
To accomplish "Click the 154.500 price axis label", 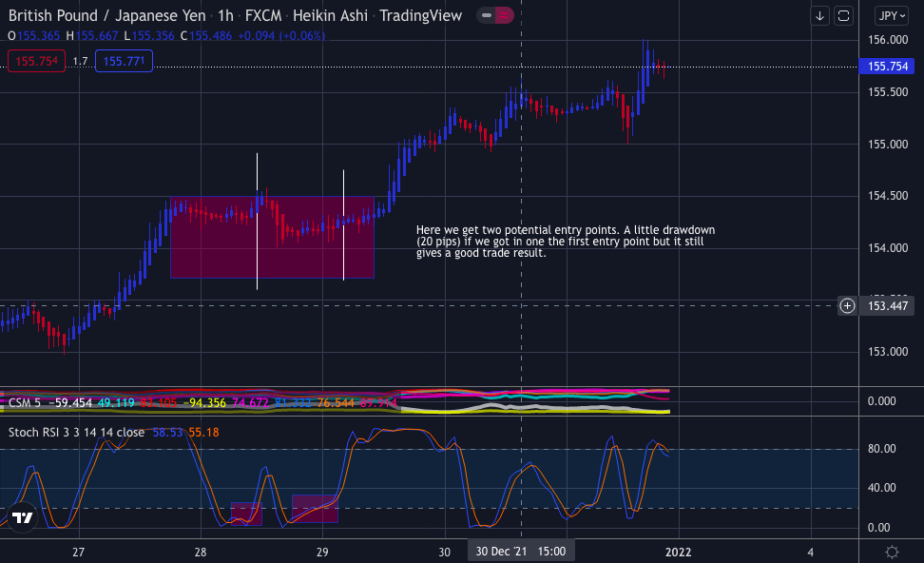I will pyautogui.click(x=888, y=196).
